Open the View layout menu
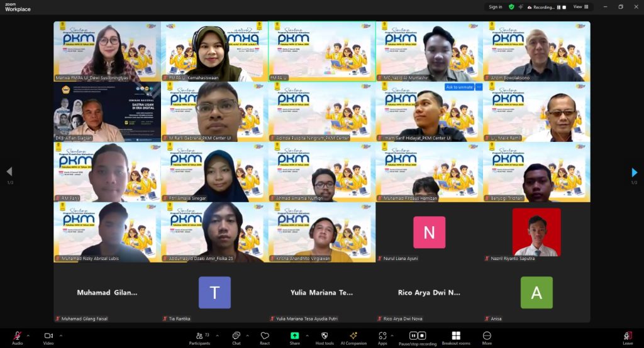 (x=580, y=7)
